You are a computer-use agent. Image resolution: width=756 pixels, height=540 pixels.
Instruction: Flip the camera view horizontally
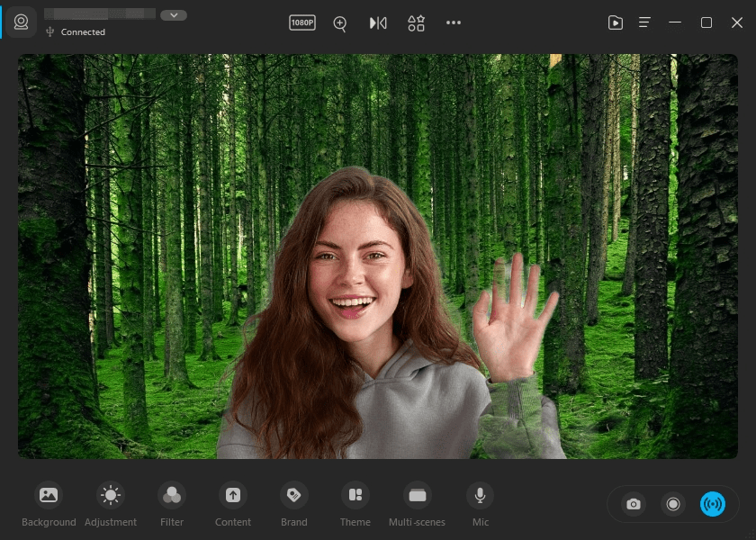click(377, 22)
